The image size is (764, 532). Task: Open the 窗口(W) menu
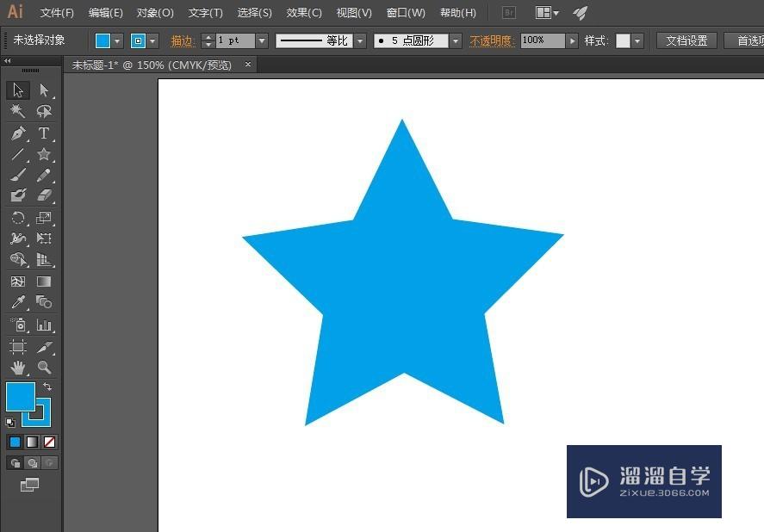click(406, 13)
